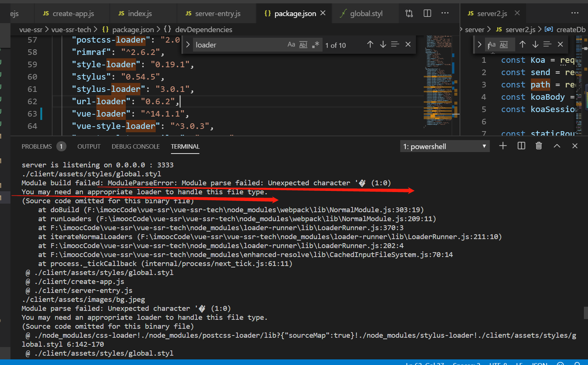Click './client/assets/images/bg.jpeg' in terminal

pyautogui.click(x=83, y=300)
